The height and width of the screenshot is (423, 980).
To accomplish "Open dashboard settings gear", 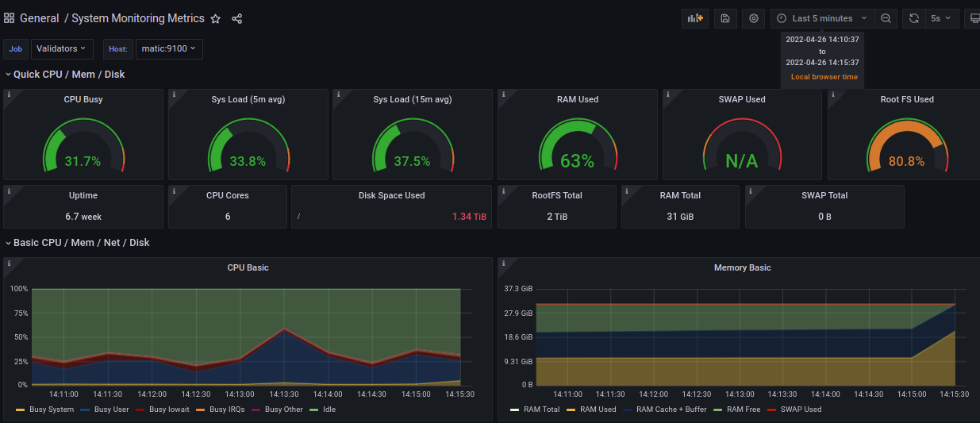I will (754, 18).
